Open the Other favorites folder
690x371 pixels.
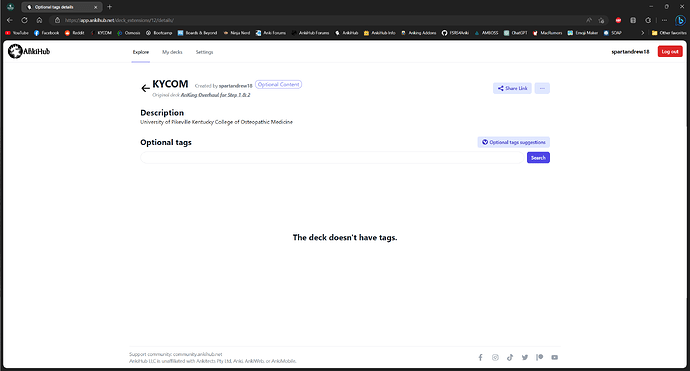(668, 33)
